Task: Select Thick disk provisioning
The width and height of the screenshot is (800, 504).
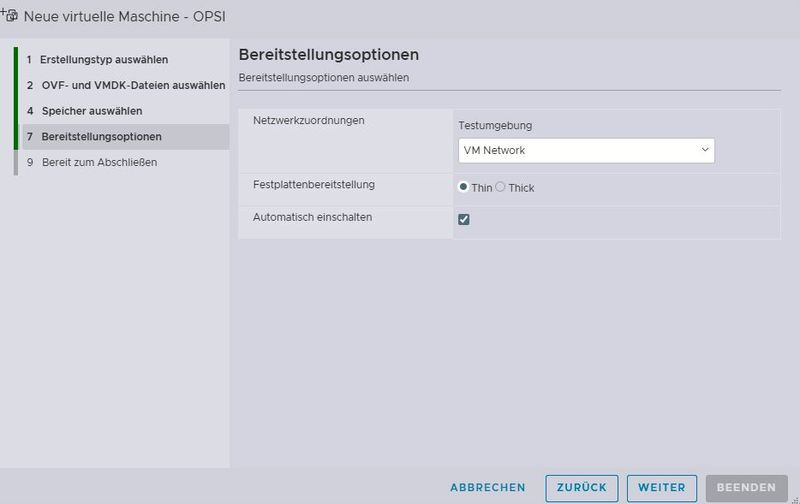Action: click(500, 187)
